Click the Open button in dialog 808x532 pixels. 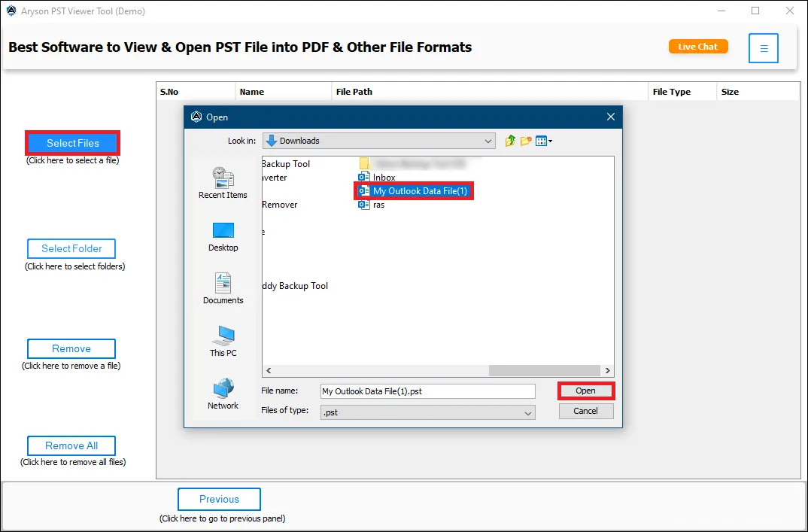[x=586, y=391]
